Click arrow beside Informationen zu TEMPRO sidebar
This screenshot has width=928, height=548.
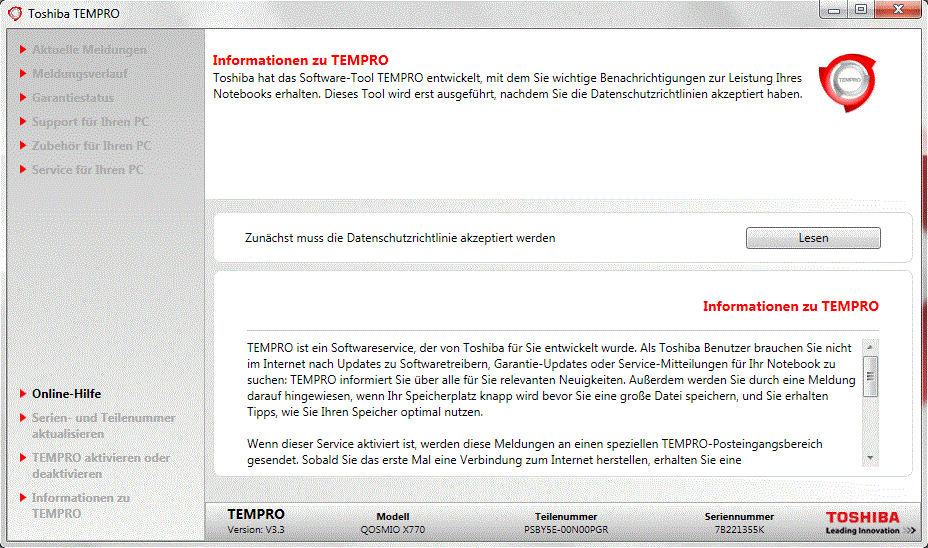click(23, 498)
